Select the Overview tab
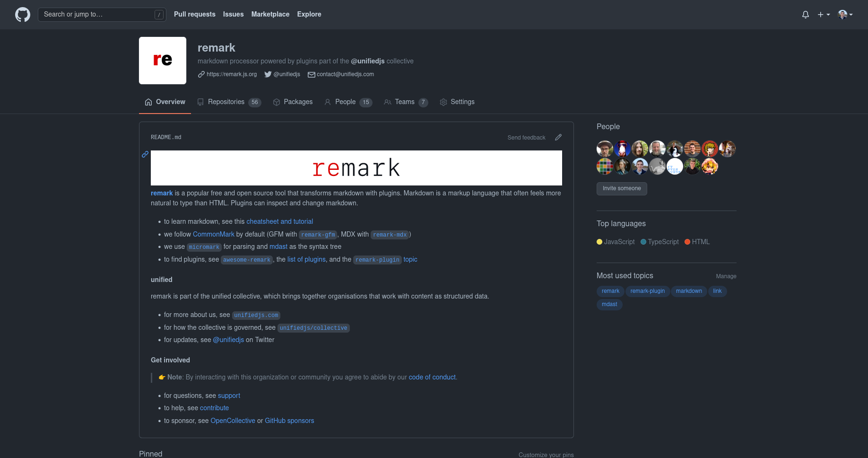This screenshot has width=868, height=458. pyautogui.click(x=165, y=102)
